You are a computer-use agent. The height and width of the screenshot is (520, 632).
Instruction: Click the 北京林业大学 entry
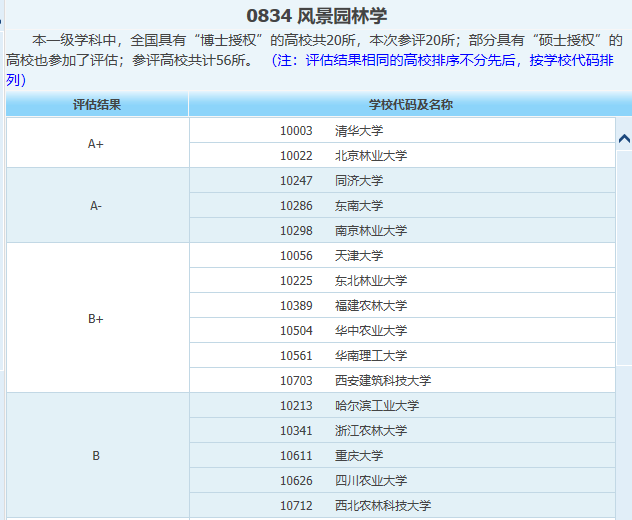click(x=371, y=156)
